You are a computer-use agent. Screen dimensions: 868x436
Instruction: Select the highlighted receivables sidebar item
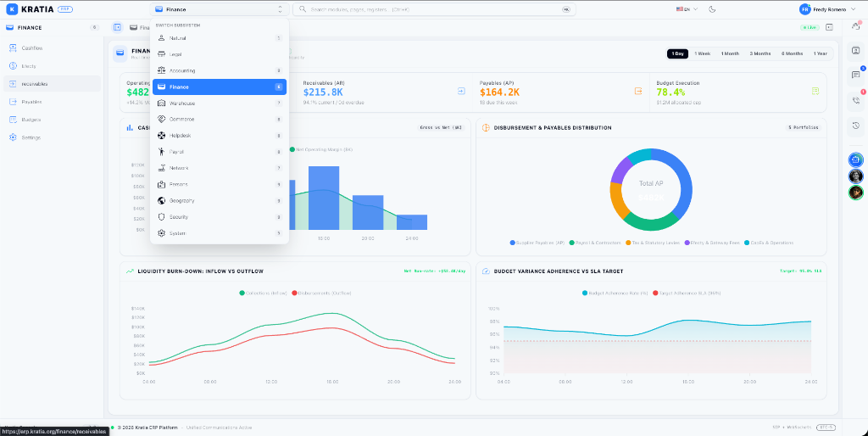pyautogui.click(x=52, y=84)
